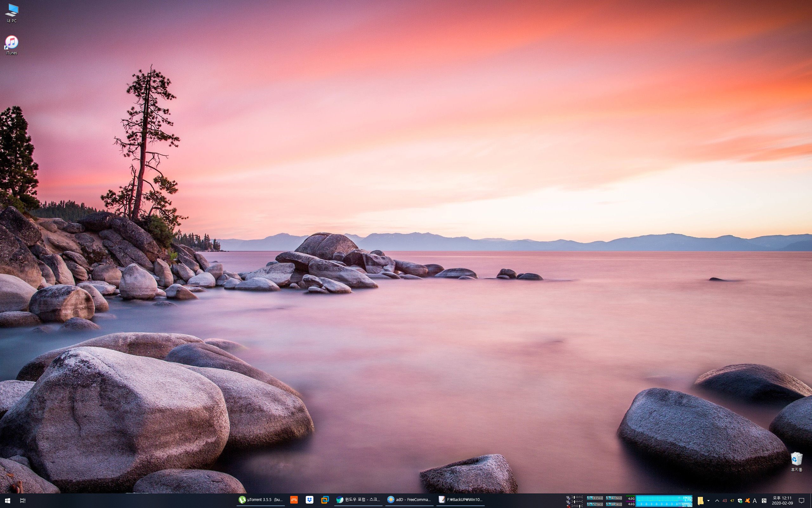Click the yellow 47 temperature tray icon
Viewport: 812px width, 508px height.
pyautogui.click(x=732, y=501)
